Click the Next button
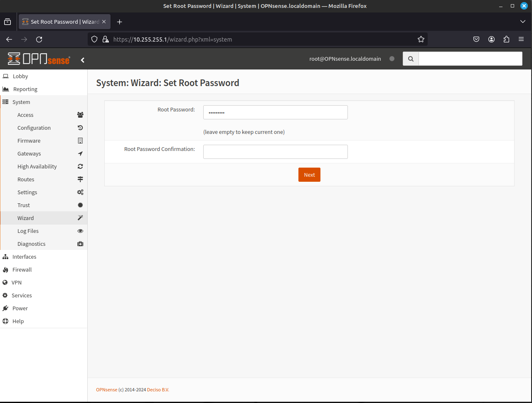532x403 pixels. click(x=309, y=175)
